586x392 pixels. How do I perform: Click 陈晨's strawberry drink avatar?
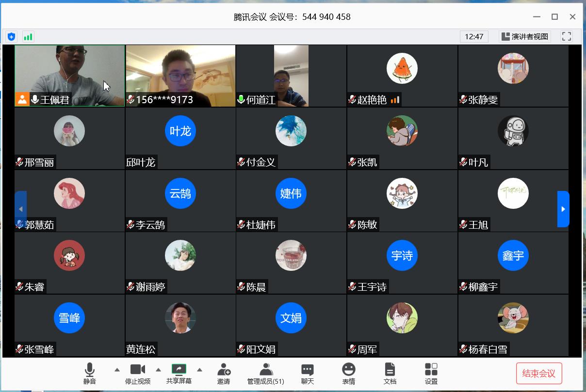(x=291, y=255)
